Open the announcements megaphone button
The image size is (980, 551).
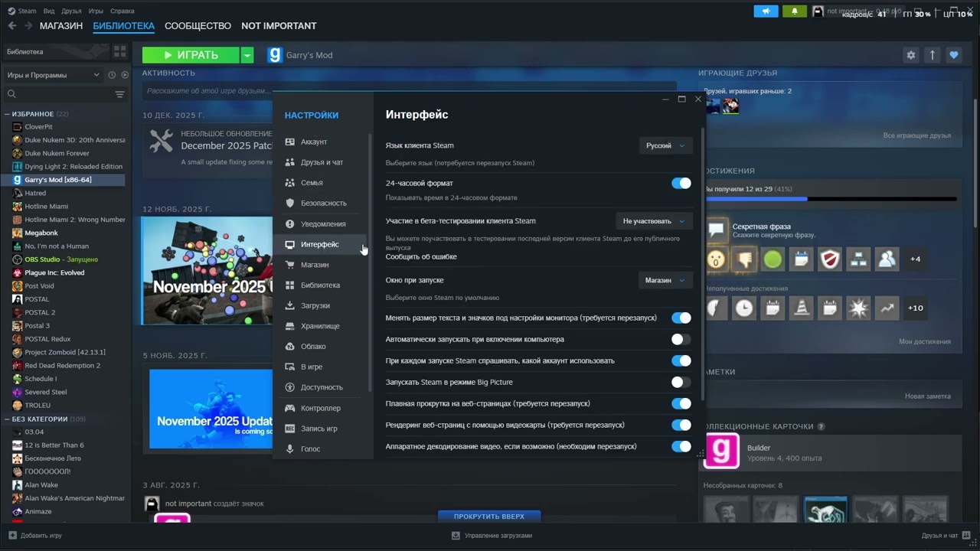pyautogui.click(x=766, y=11)
